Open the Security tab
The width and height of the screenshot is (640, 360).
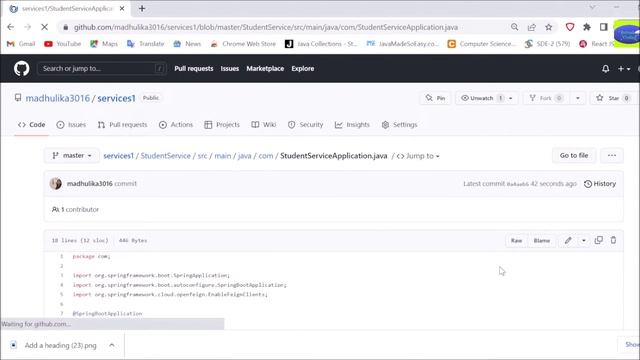[305, 124]
